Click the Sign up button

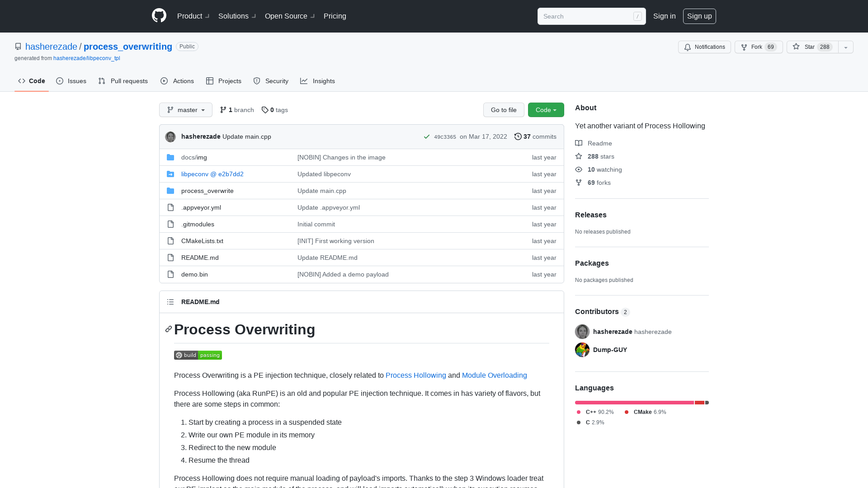click(699, 16)
